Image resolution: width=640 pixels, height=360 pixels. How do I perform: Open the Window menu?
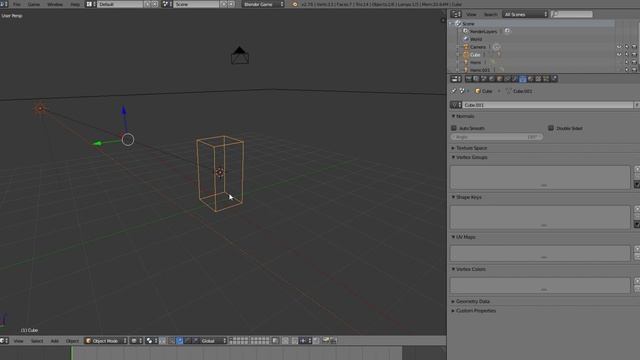tap(55, 4)
